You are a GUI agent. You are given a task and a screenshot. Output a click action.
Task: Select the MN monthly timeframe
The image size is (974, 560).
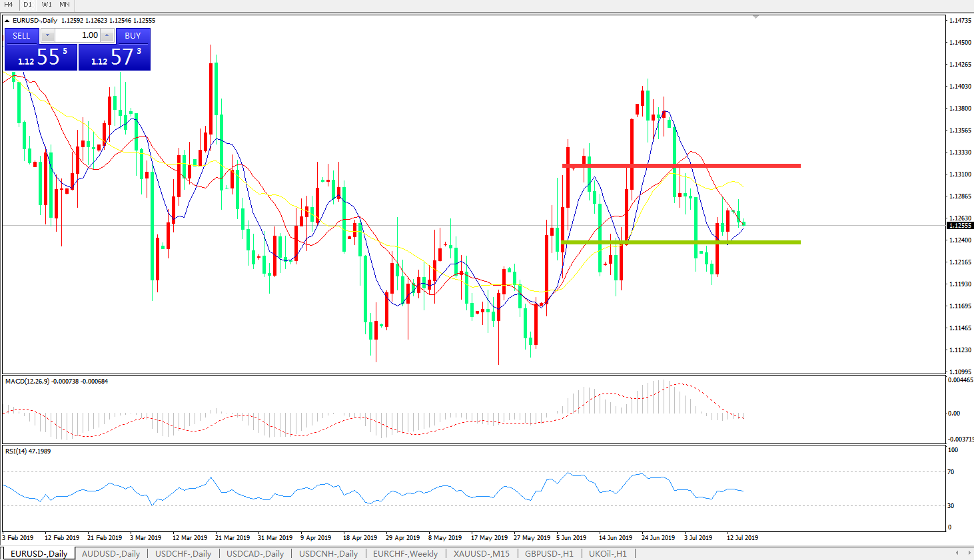click(65, 5)
